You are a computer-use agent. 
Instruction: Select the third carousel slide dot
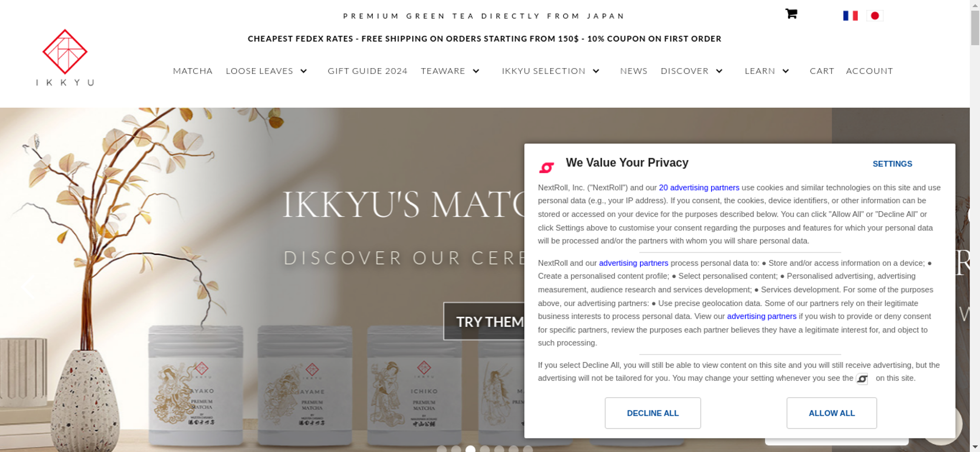click(470, 449)
